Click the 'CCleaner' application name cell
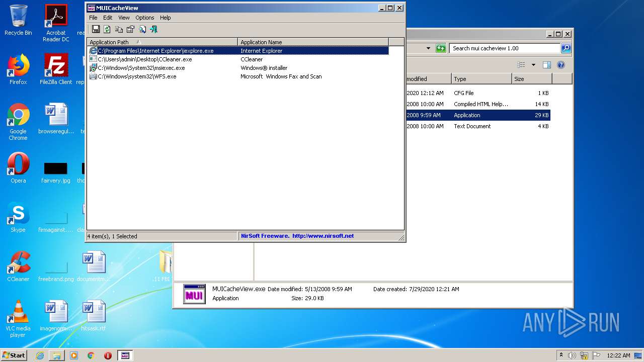 252,59
